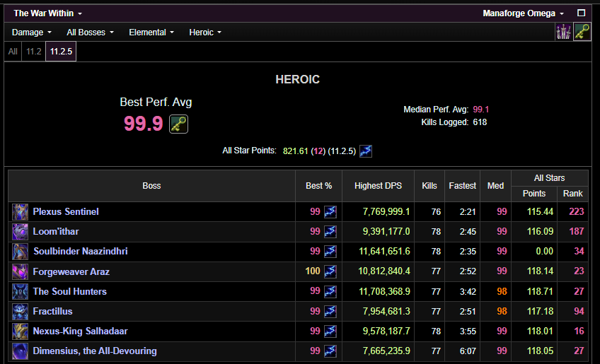The width and height of the screenshot is (600, 364).
Task: Click the Nexus-King Salhadaar boss icon
Action: 20,331
